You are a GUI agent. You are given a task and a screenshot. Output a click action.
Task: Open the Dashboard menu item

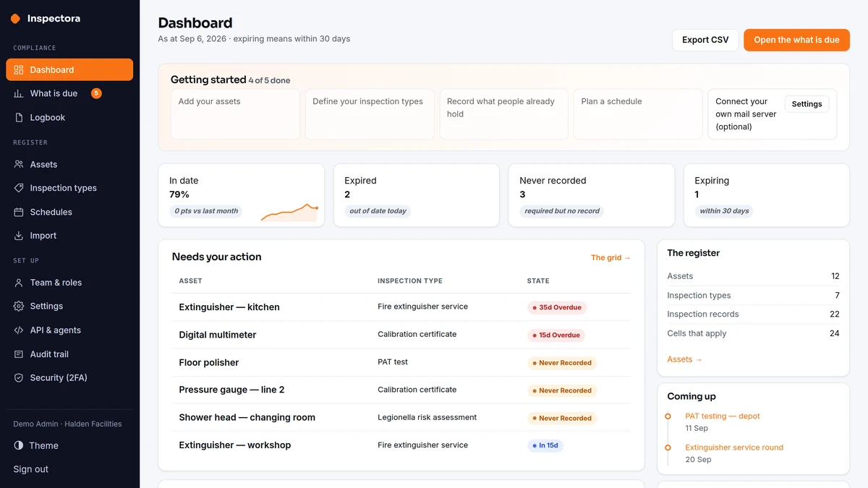[x=69, y=70]
